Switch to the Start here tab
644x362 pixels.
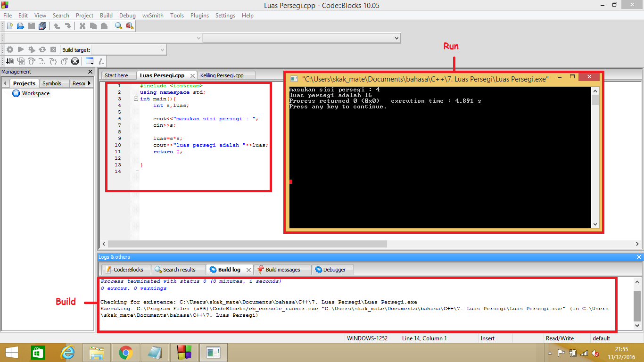click(x=116, y=75)
